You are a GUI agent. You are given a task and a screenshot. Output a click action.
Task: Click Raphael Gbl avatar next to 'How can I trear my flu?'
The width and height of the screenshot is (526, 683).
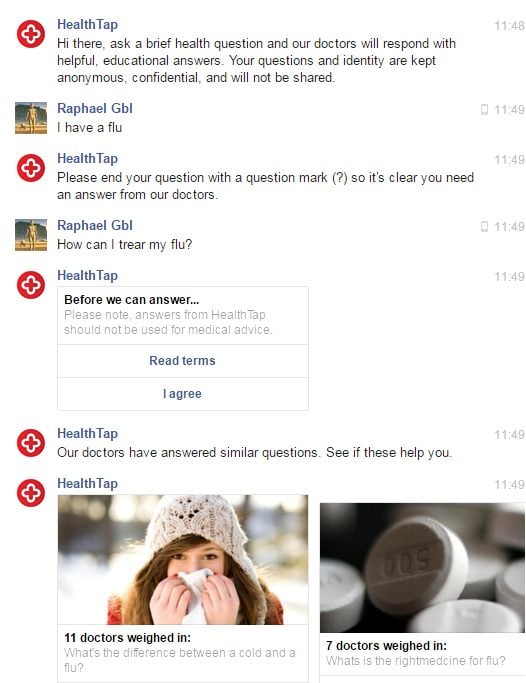[30, 235]
